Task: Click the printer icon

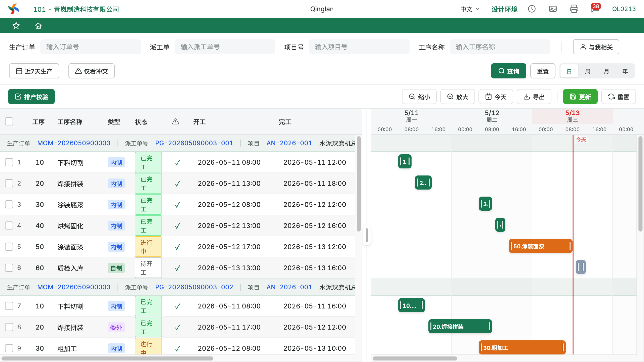Action: (574, 9)
